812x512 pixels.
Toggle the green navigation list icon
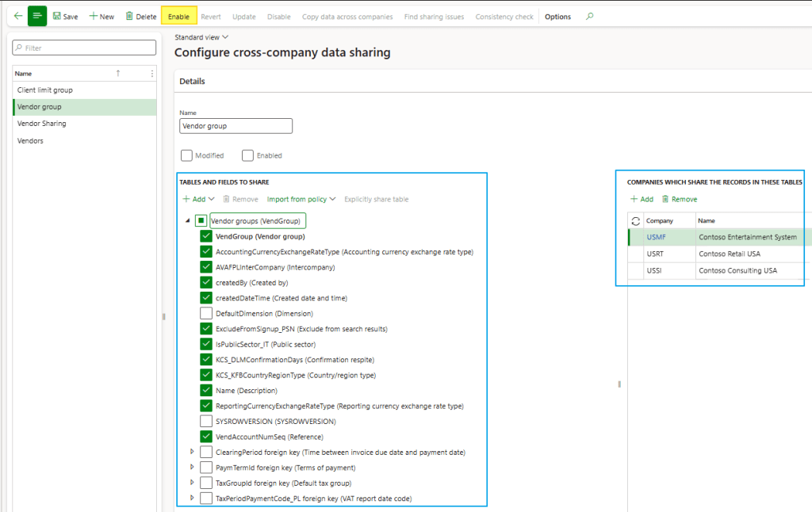coord(37,16)
